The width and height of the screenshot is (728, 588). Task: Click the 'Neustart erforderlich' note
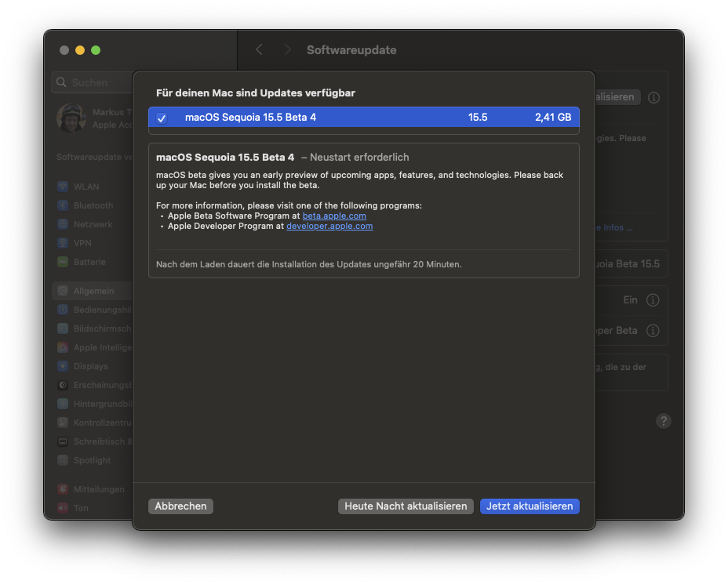coord(359,158)
